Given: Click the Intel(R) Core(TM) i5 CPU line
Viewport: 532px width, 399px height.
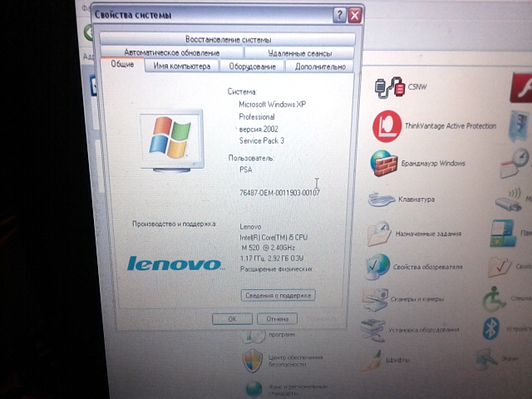Looking at the screenshot, I should click(273, 237).
